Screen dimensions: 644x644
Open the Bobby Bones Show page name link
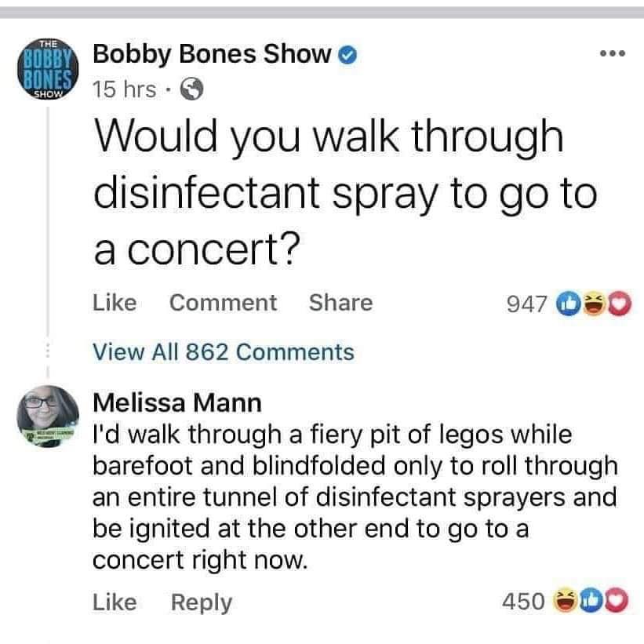[x=212, y=53]
